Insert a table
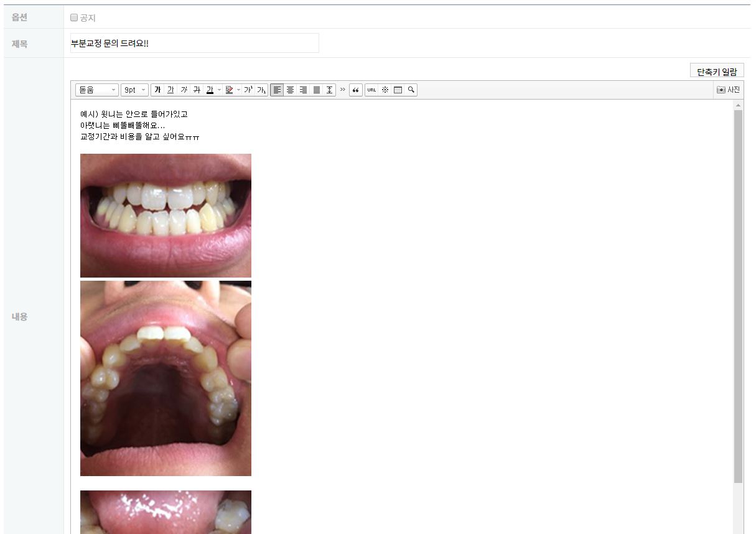Viewport: 756px width, 534px height. [x=398, y=90]
